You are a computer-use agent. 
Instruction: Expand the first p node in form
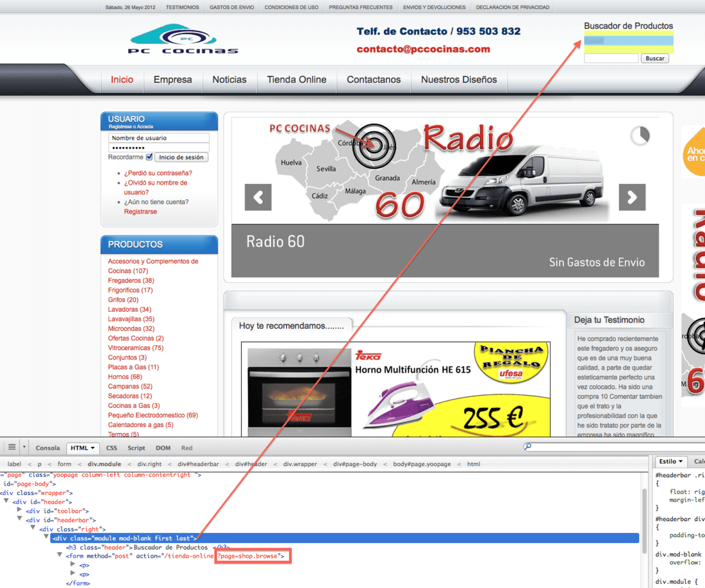[73, 564]
